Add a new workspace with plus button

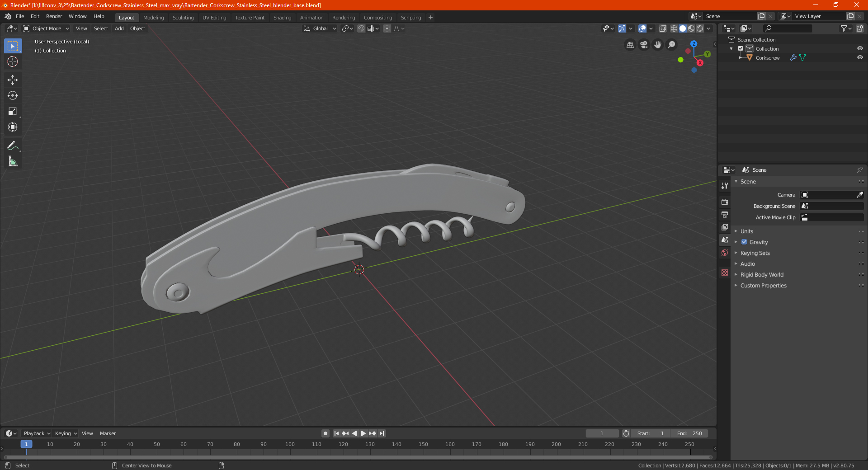point(430,18)
